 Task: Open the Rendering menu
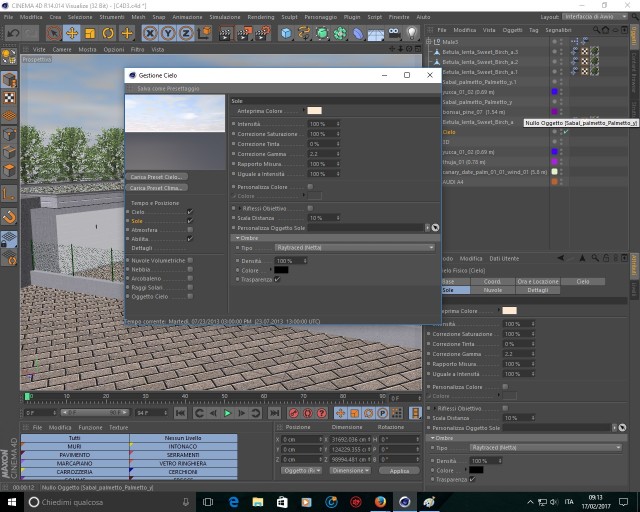260,17
